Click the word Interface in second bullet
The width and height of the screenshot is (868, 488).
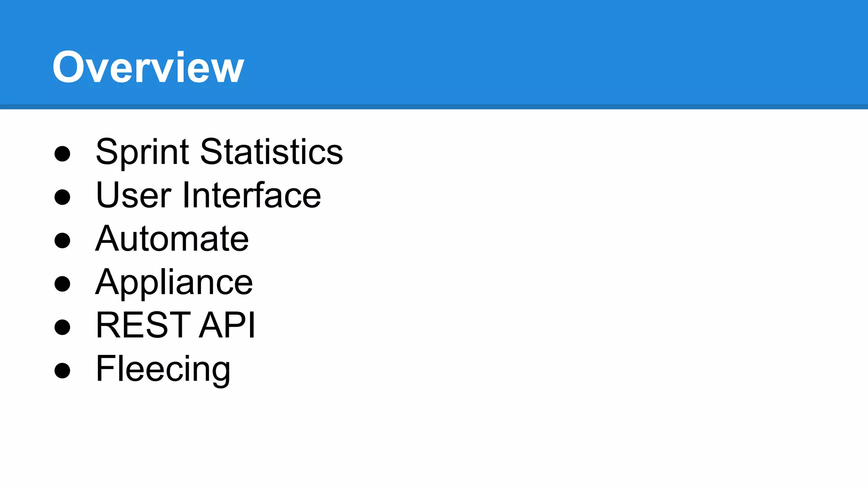tap(251, 194)
